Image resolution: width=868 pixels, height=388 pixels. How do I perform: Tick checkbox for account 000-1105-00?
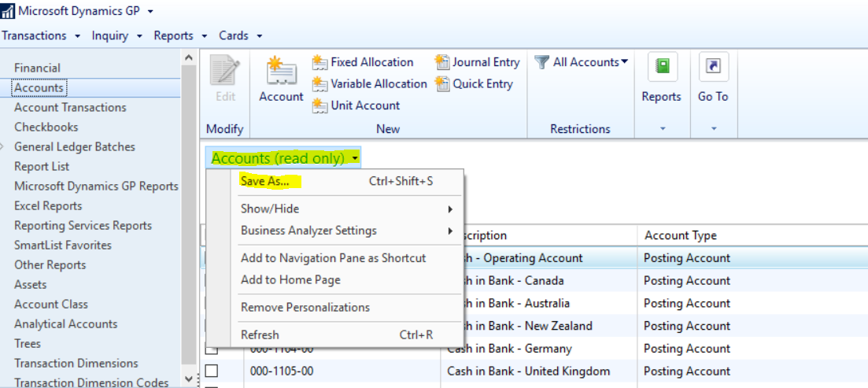click(x=212, y=371)
